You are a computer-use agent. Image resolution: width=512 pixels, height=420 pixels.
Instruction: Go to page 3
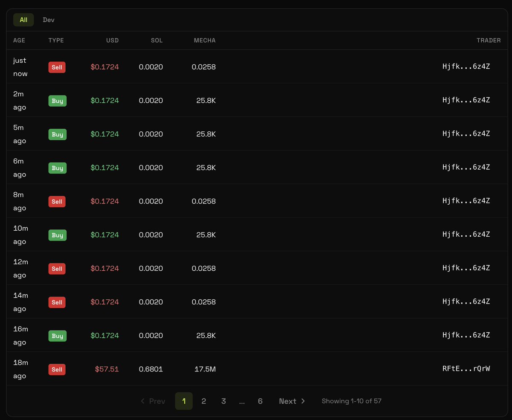(x=224, y=401)
